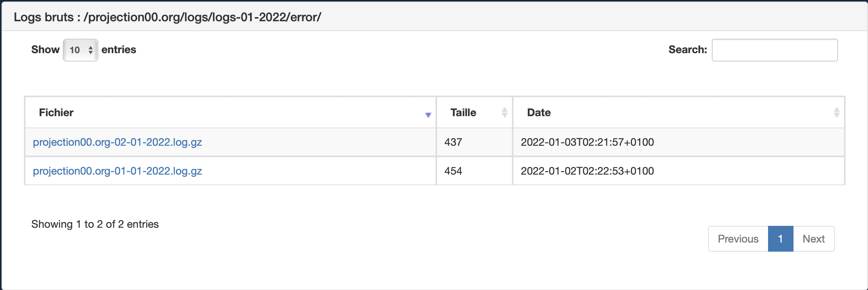Click date cell 2022-01-03T02:21:57+0100
This screenshot has height=290, width=868.
(x=587, y=142)
